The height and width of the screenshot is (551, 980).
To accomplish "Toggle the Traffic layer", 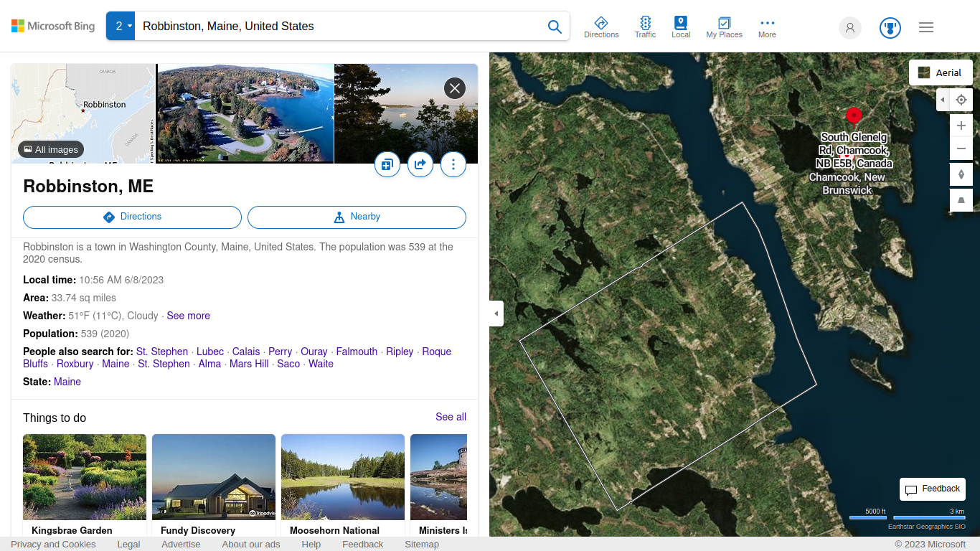I will point(645,27).
